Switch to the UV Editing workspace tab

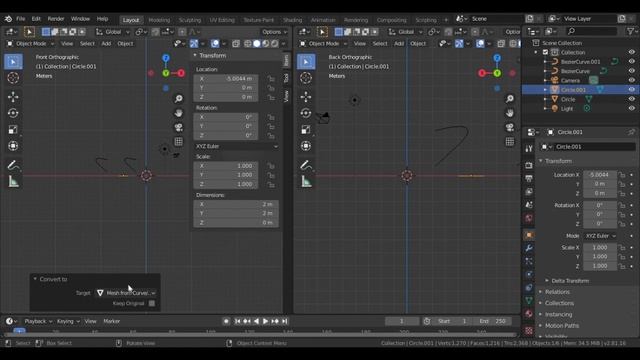coord(222,20)
